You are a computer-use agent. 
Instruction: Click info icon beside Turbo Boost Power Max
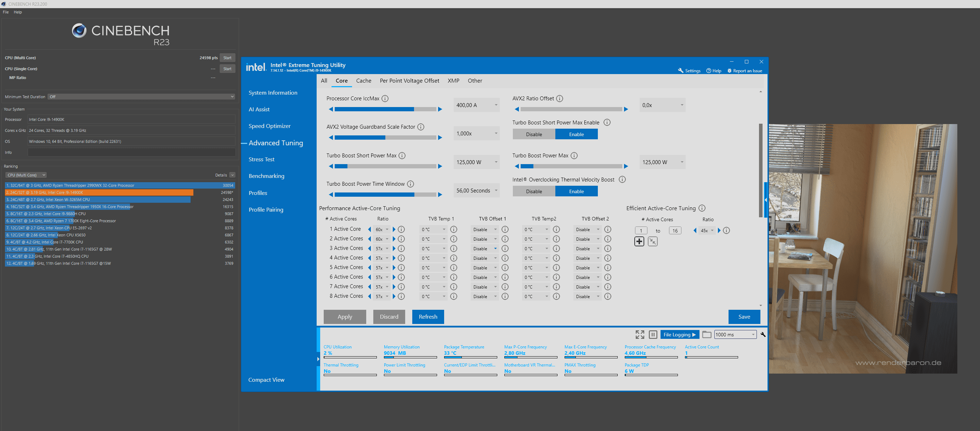coord(574,156)
